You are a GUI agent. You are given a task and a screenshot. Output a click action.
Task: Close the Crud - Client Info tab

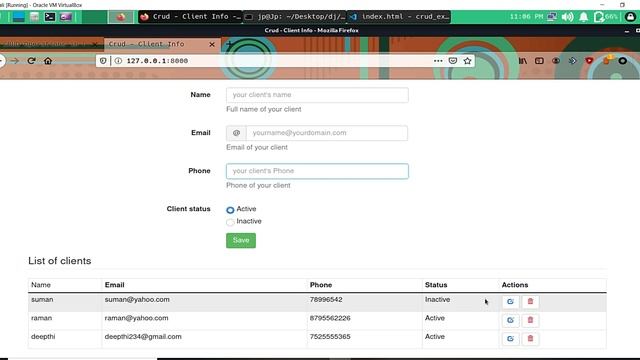(x=212, y=44)
